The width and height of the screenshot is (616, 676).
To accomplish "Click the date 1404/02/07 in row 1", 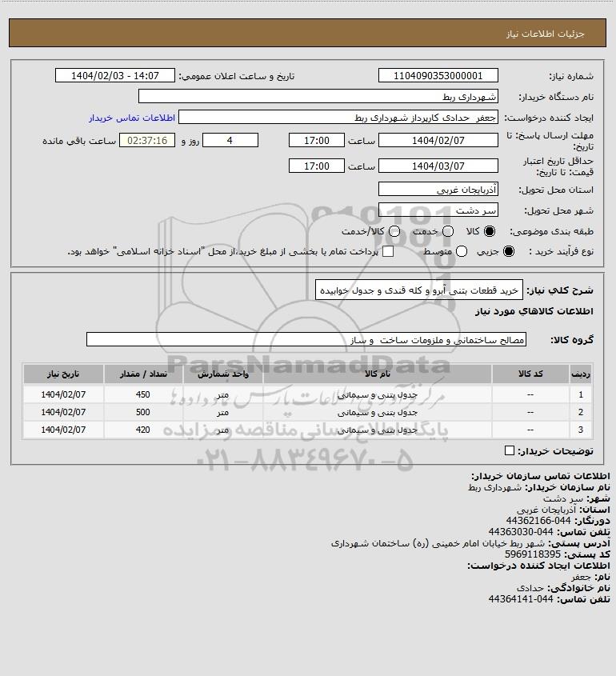I will tap(63, 394).
